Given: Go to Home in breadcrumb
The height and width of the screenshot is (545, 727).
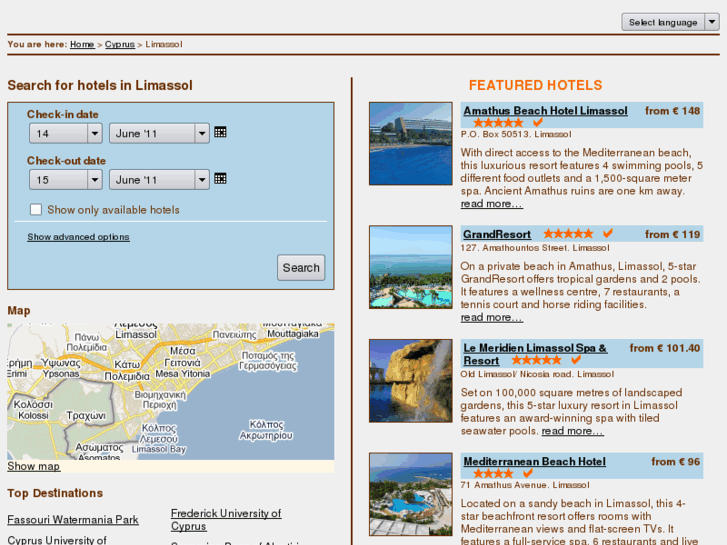Looking at the screenshot, I should click(x=82, y=45).
